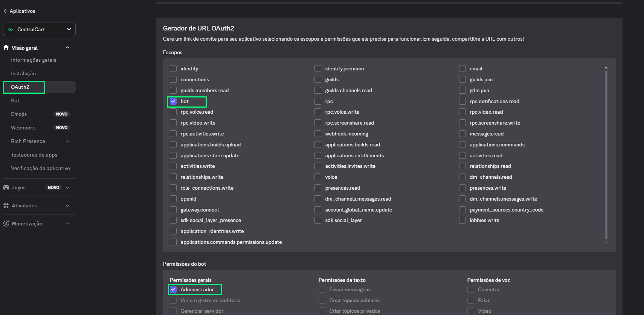Check the rpc scope checkbox
Image resolution: width=644 pixels, height=315 pixels.
(x=318, y=101)
